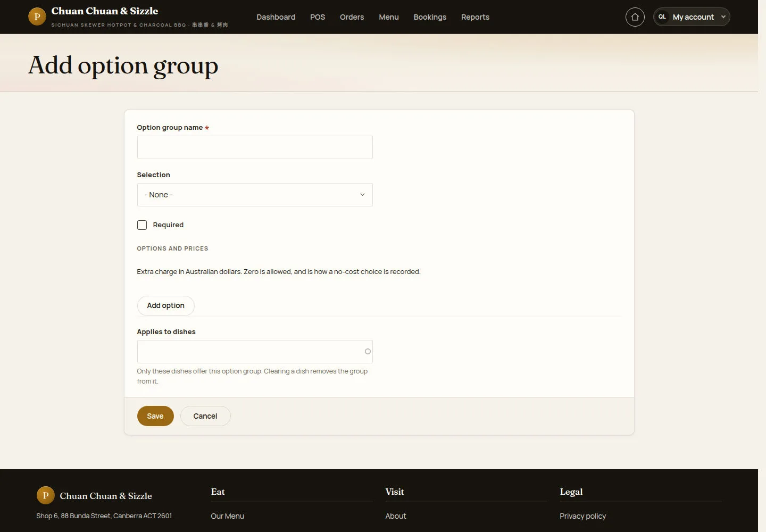766x532 pixels.
Task: Click the footer gold P logo
Action: 45,495
